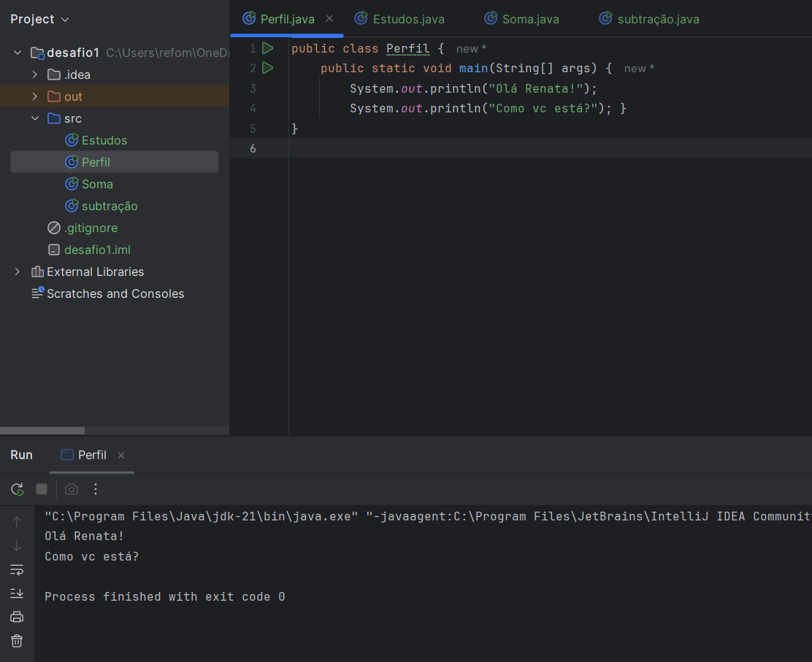Image resolution: width=812 pixels, height=662 pixels.
Task: Click the src folder icon
Action: [54, 118]
